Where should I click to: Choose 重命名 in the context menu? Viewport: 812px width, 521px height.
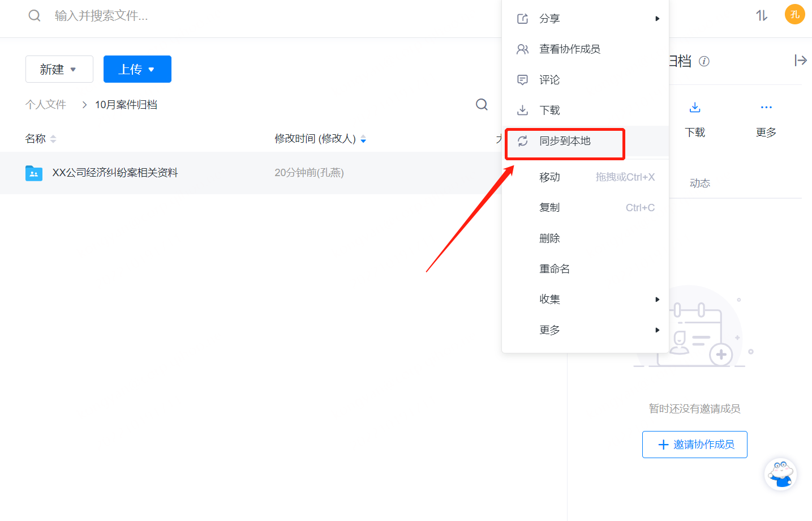click(x=555, y=269)
